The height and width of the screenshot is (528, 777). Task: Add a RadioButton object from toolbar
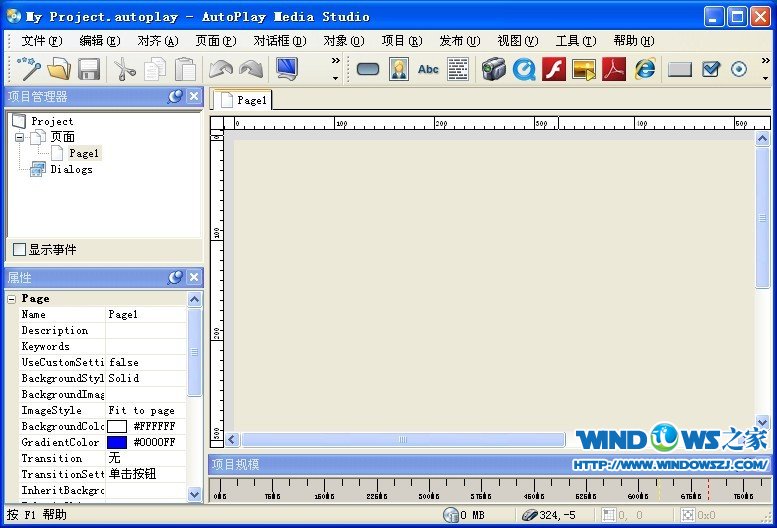coord(739,69)
